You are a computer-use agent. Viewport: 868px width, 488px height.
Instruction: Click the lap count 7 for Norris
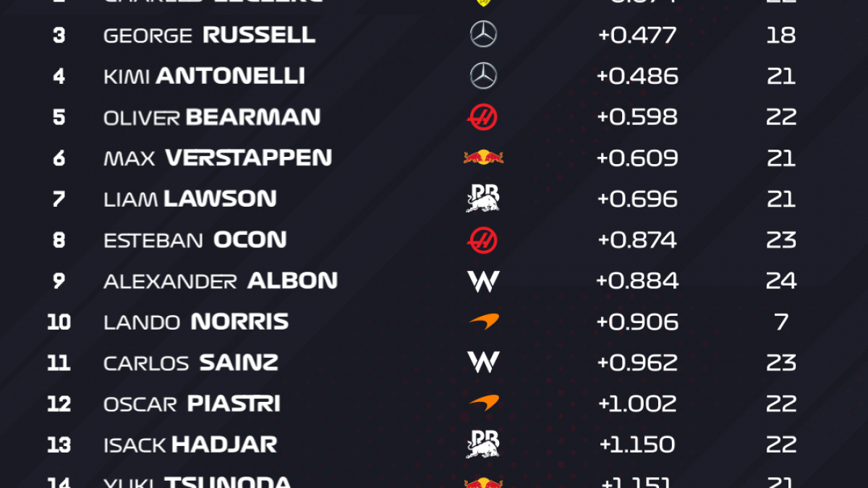coord(781,322)
